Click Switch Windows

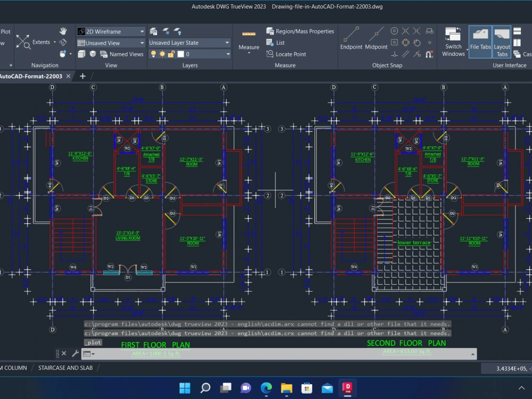(453, 41)
